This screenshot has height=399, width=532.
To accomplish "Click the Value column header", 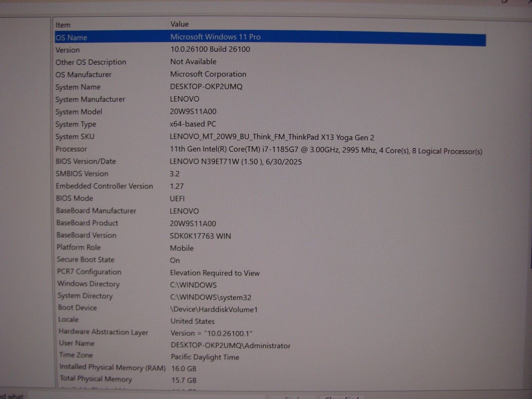I will pos(180,24).
